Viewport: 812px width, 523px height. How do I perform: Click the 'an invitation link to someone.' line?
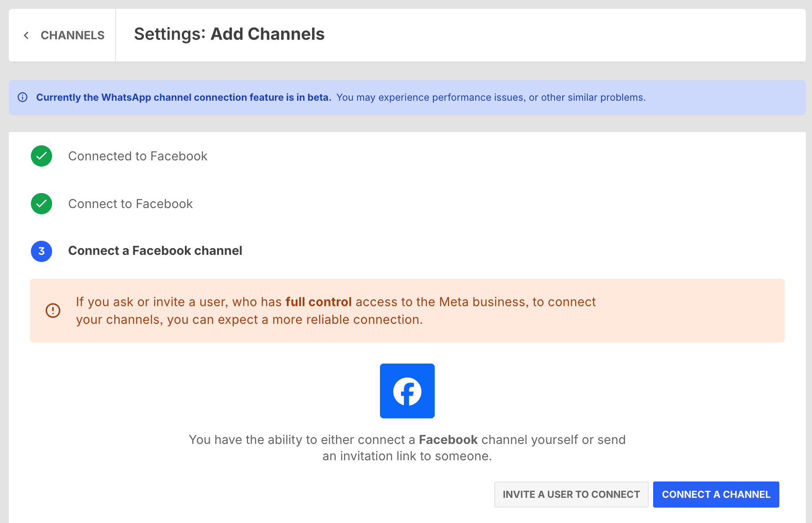coord(407,456)
